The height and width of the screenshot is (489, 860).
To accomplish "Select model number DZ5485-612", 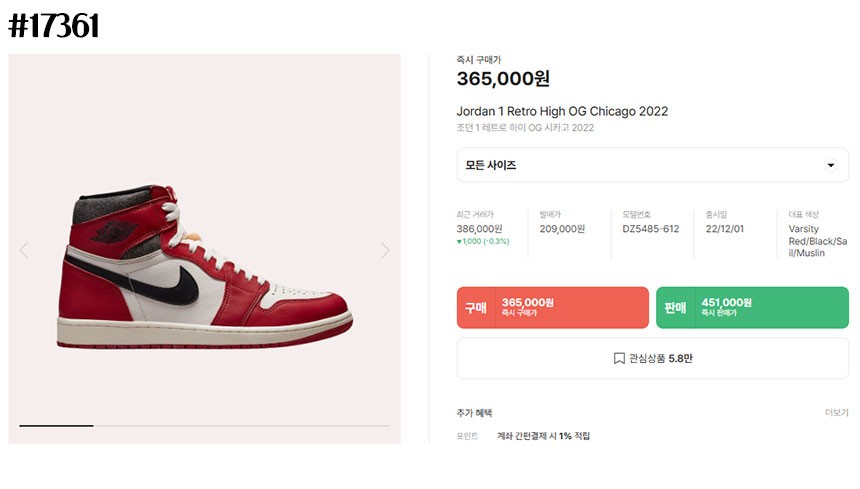I will click(x=650, y=229).
